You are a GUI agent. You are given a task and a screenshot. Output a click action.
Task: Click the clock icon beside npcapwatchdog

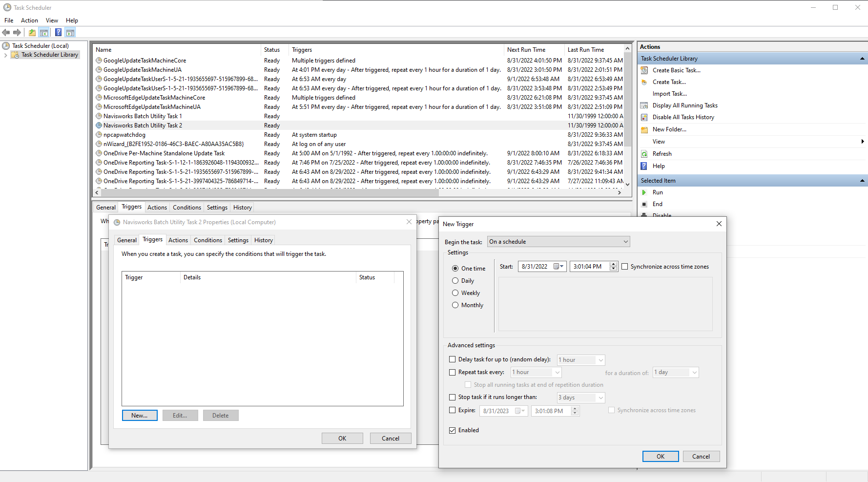99,135
